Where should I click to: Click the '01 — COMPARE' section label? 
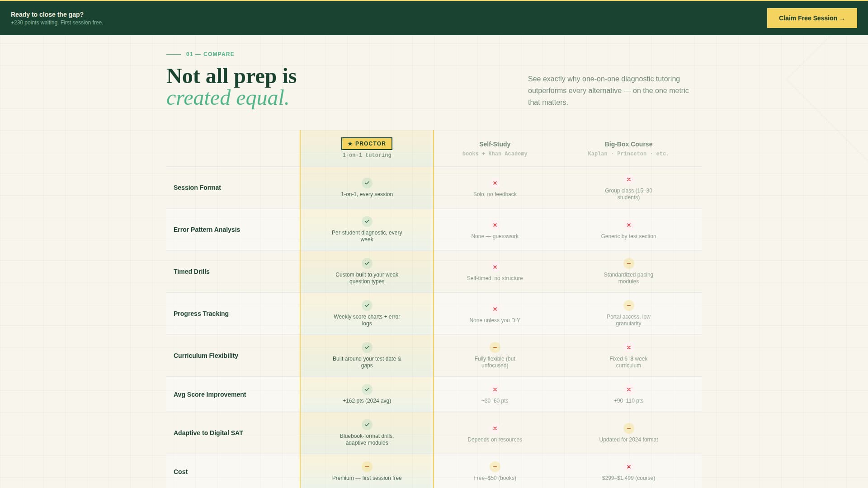[210, 54]
